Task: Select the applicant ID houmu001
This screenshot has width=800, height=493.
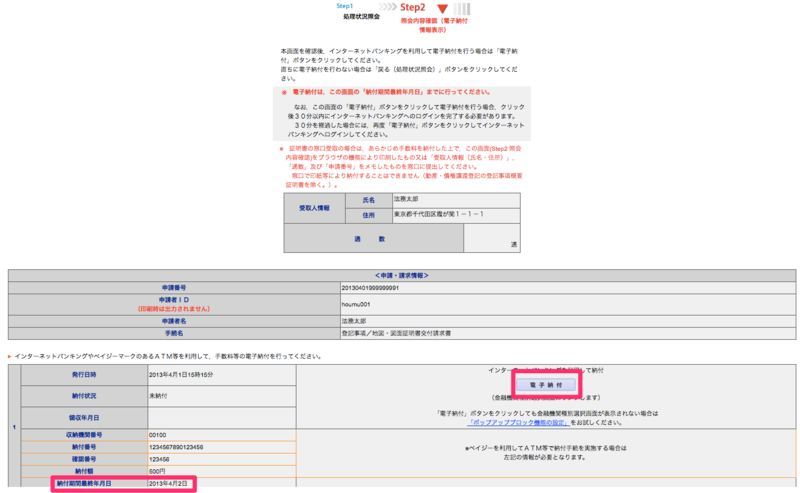Action: click(x=356, y=304)
